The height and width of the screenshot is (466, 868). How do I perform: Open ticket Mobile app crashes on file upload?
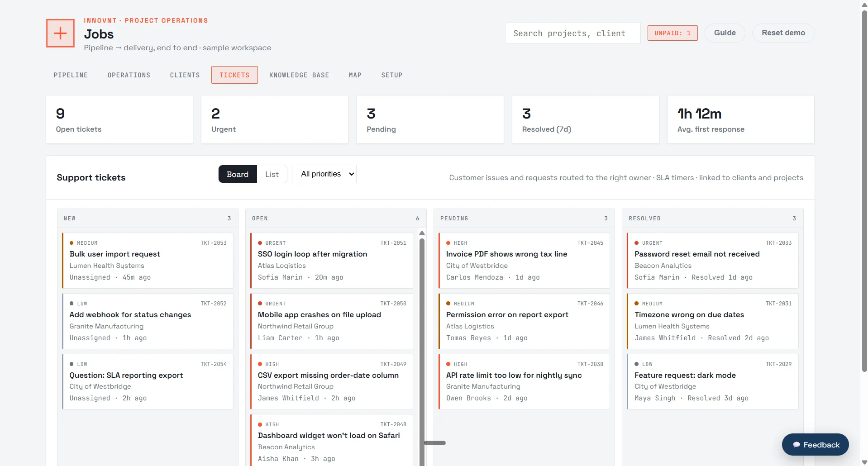[332, 321]
